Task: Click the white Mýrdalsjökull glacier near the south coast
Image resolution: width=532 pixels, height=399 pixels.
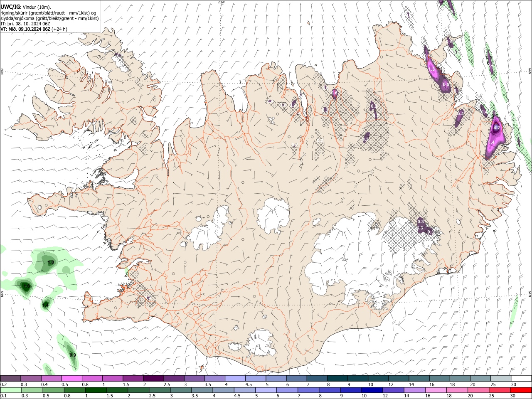Action: click(x=261, y=344)
